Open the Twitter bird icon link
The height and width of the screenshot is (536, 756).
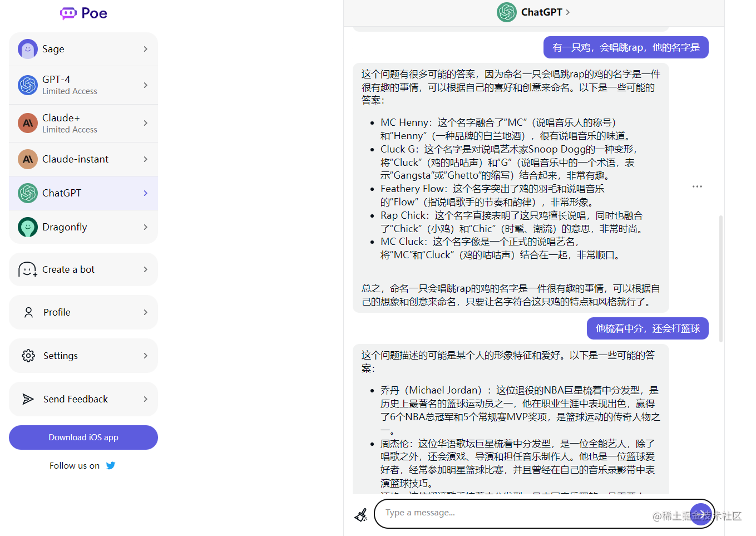click(x=111, y=465)
